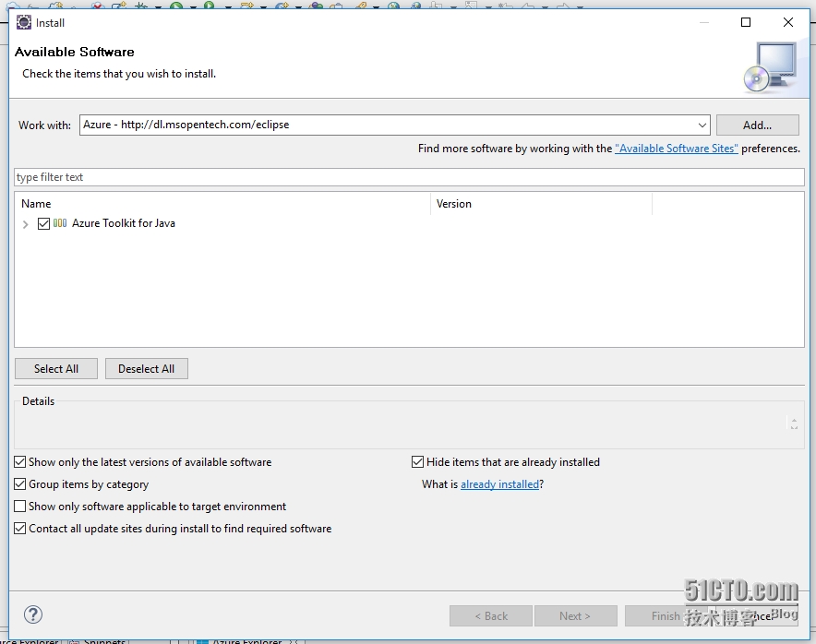
Task: Click the Next button
Action: [x=575, y=616]
